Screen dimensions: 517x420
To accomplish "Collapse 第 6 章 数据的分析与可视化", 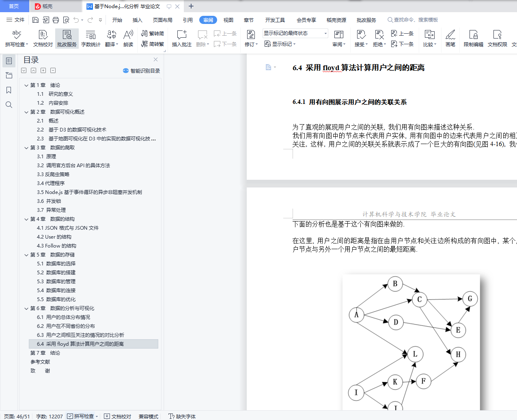I will 26,308.
